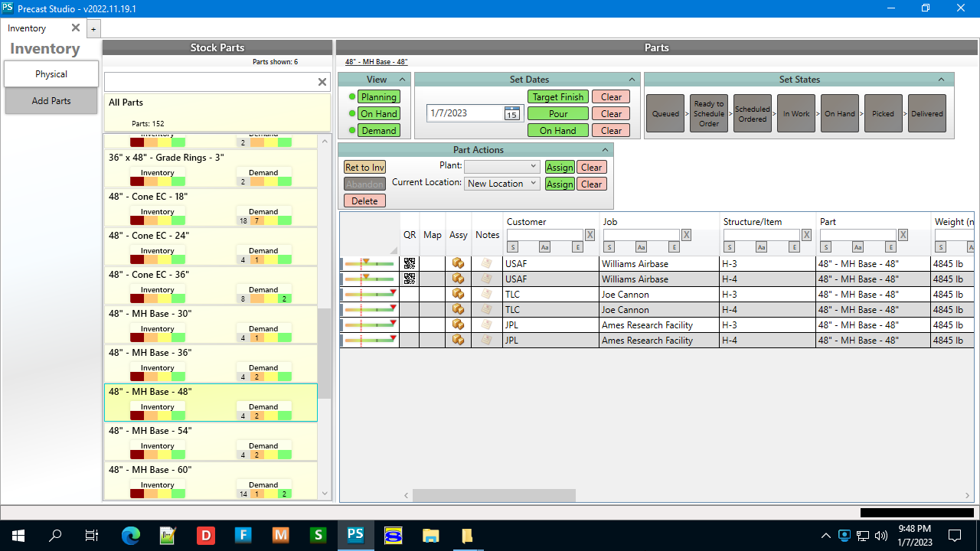Toggle case-sensitive Aa filter for Job column

[x=641, y=247]
